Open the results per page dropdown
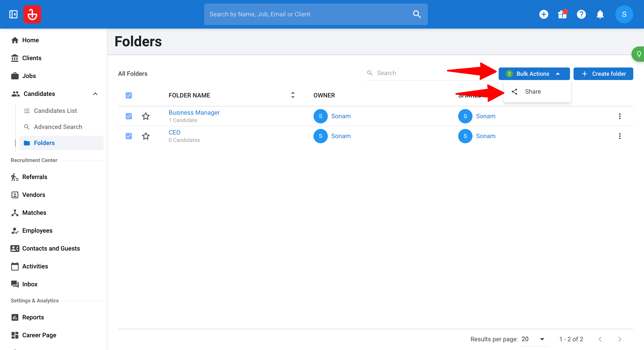Screen dimensions: 644x350 click(x=535, y=339)
